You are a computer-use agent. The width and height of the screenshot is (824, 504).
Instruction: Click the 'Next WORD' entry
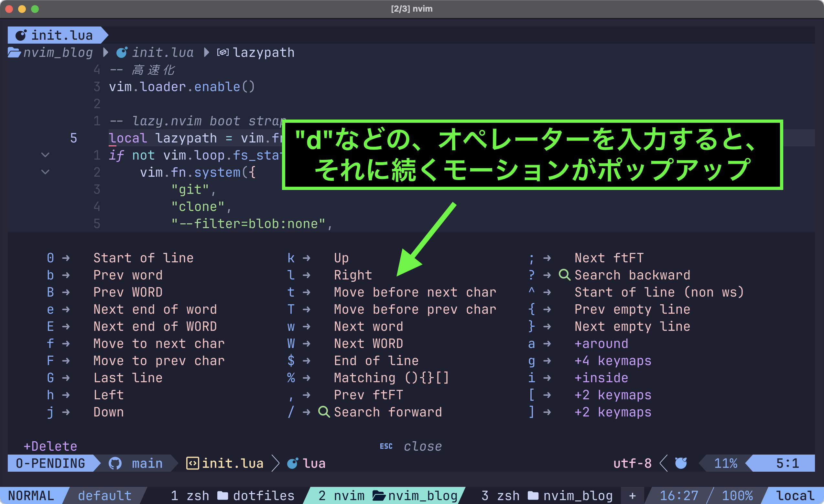point(369,343)
